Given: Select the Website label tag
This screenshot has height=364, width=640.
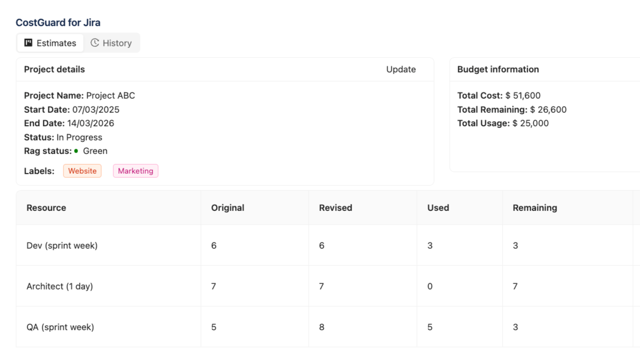Looking at the screenshot, I should [x=82, y=171].
